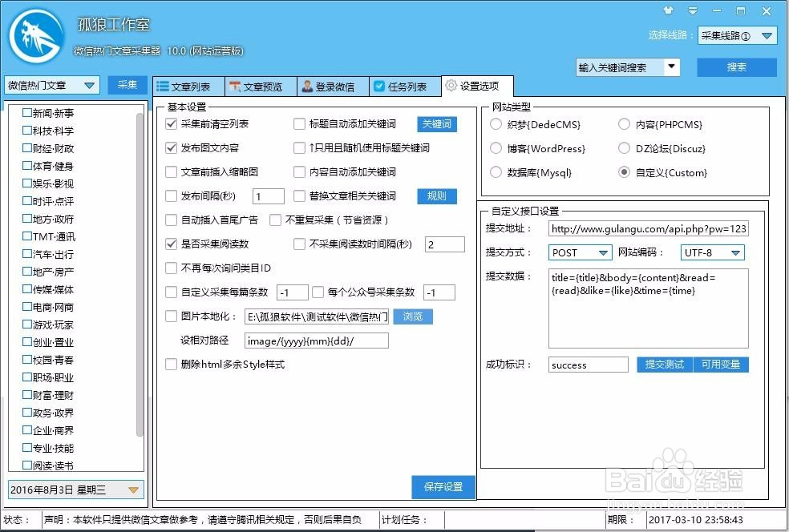Click the 提交地址 URL input field
The height and width of the screenshot is (532, 789).
[649, 229]
